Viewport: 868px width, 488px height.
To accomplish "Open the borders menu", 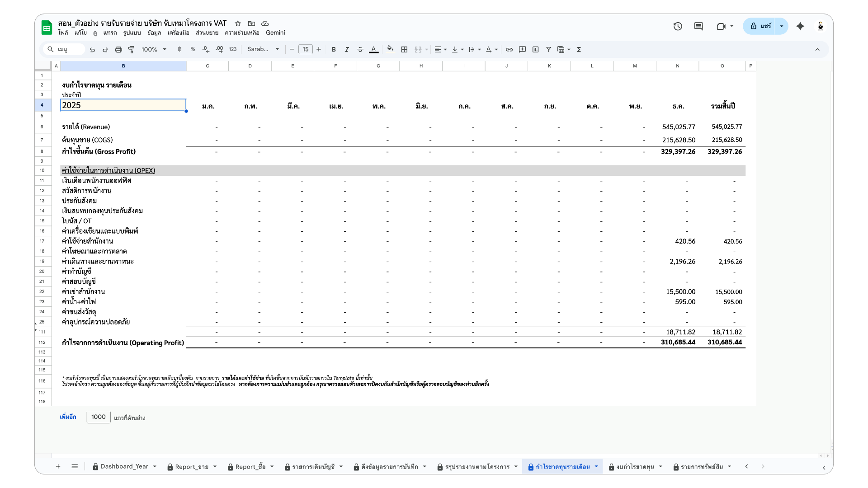I will tap(405, 50).
